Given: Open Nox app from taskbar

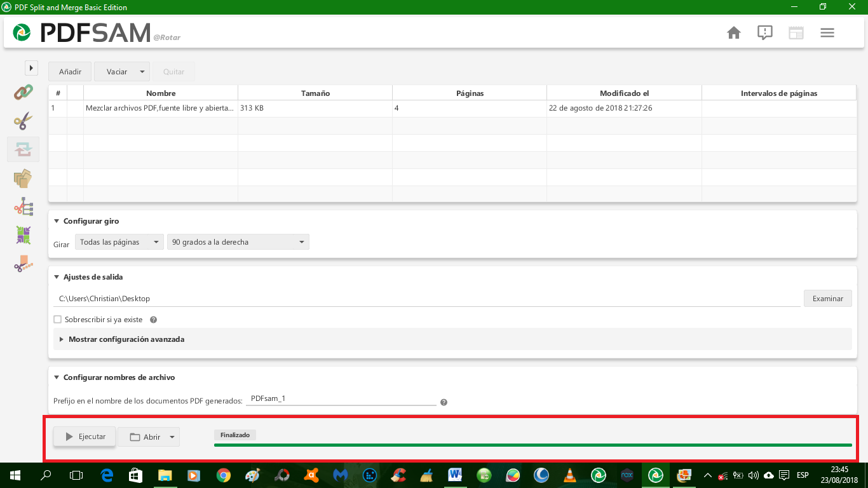Looking at the screenshot, I should [627, 475].
